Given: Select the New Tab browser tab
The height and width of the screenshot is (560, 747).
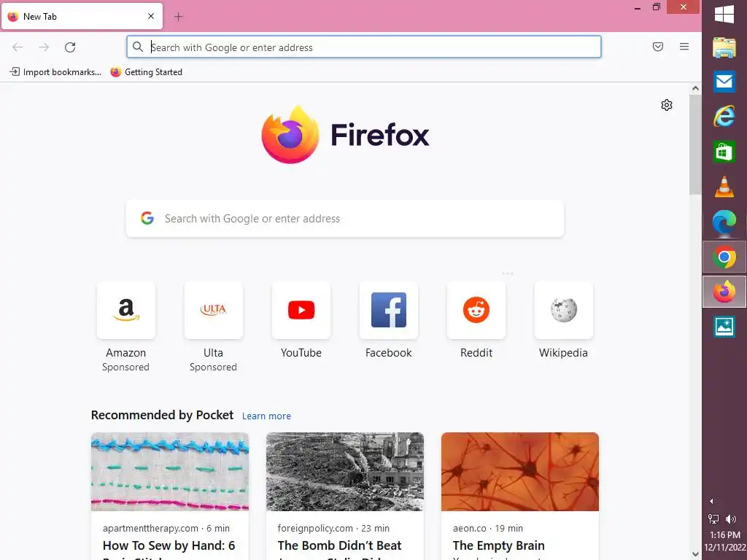Looking at the screenshot, I should click(82, 16).
